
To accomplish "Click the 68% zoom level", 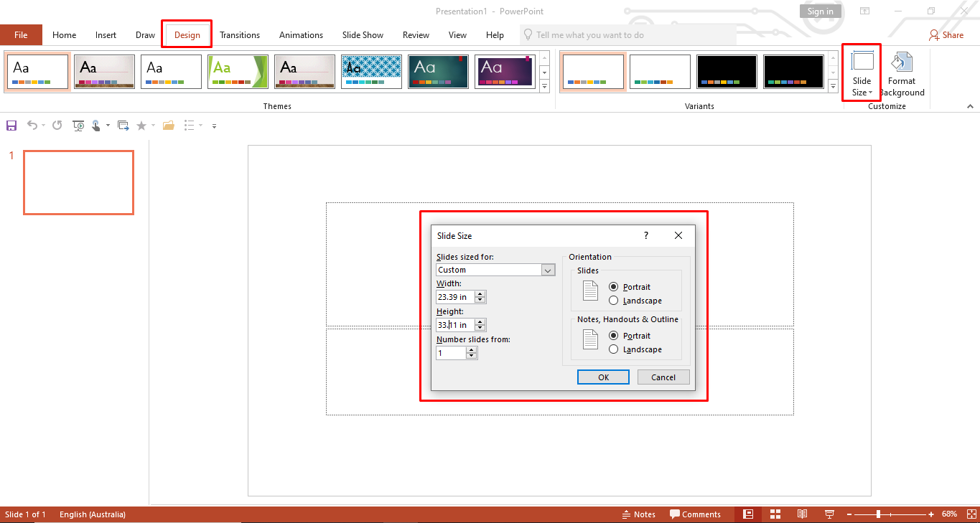I will point(950,514).
